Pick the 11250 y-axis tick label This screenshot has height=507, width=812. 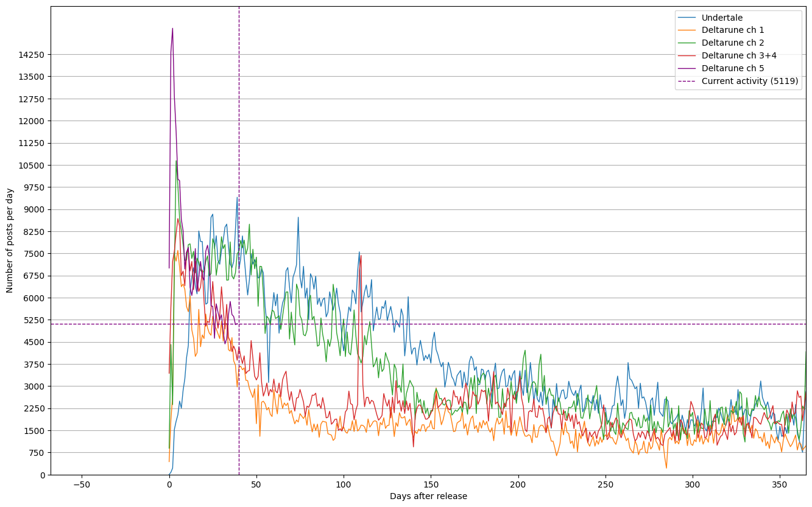(34, 143)
